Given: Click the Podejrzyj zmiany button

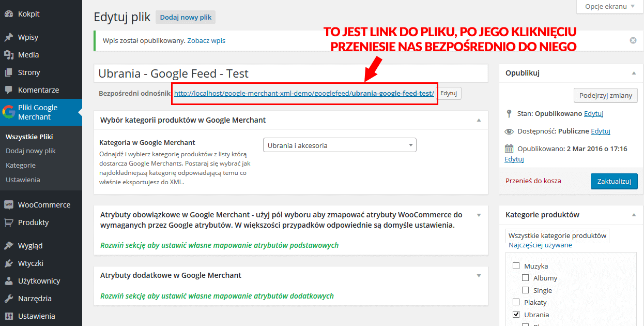Looking at the screenshot, I should point(606,95).
